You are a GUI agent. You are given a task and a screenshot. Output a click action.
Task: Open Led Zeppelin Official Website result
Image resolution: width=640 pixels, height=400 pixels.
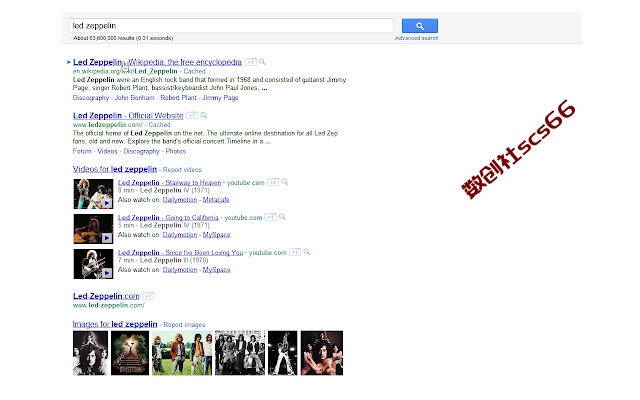(x=128, y=116)
